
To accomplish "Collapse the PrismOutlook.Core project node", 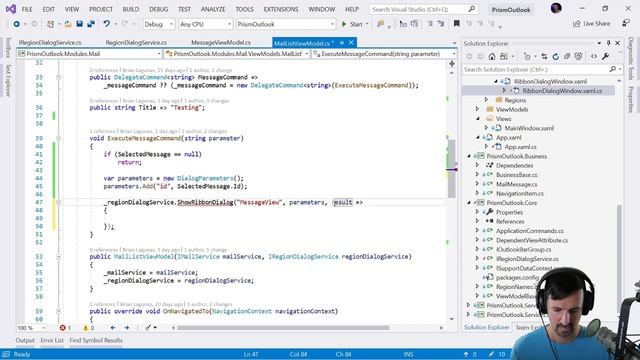I will [469, 202].
